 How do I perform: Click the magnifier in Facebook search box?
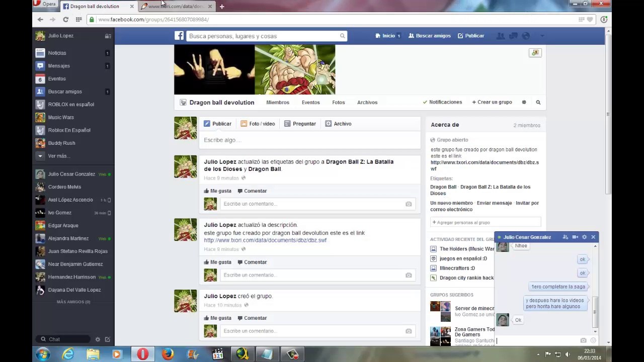coord(342,36)
